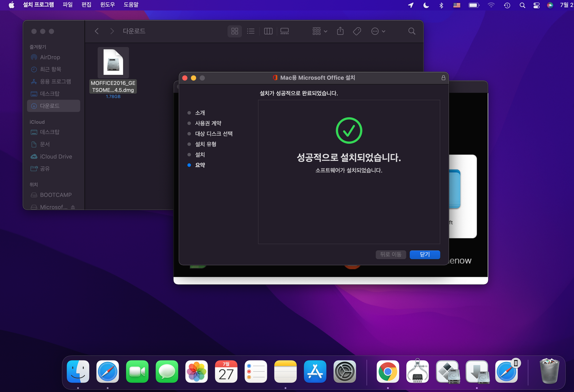Viewport: 574px width, 392px height.
Task: Select 최근 항목 in the Finder sidebar
Action: tap(53, 69)
